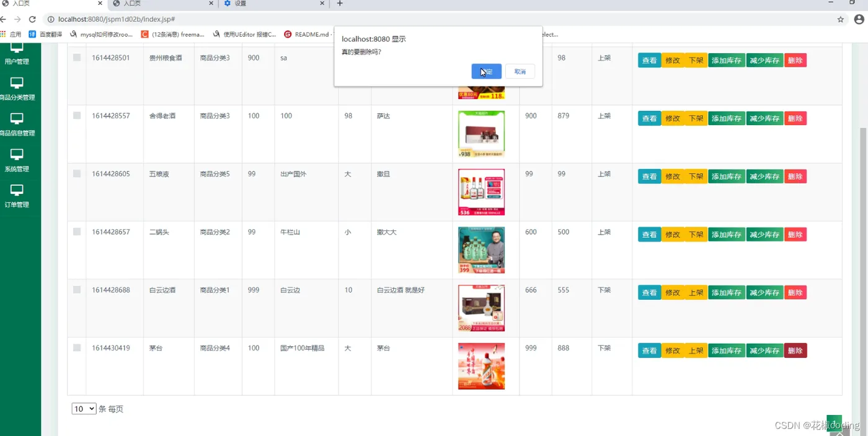Tick the checkbox for 茅台 row
868x436 pixels.
point(77,347)
